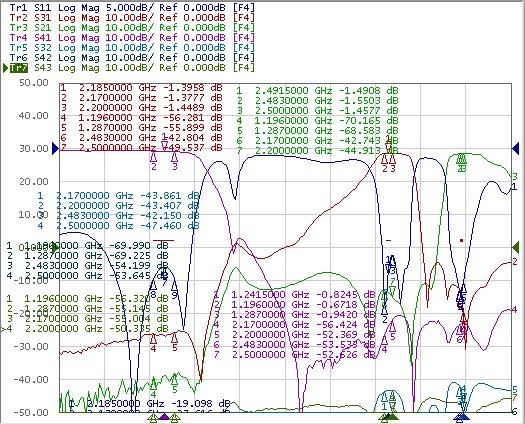
Task: Click the teal S32 marker readout -42.150 dB
Action: pos(170,216)
